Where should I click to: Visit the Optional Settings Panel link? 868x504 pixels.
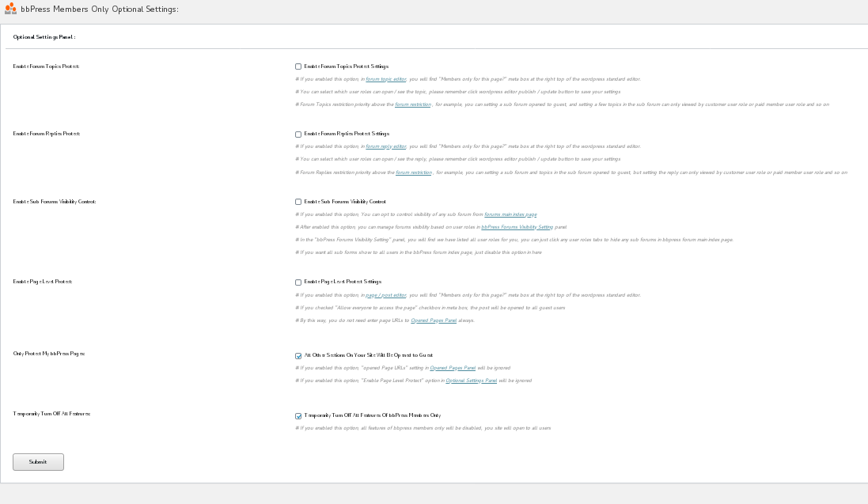coord(472,381)
